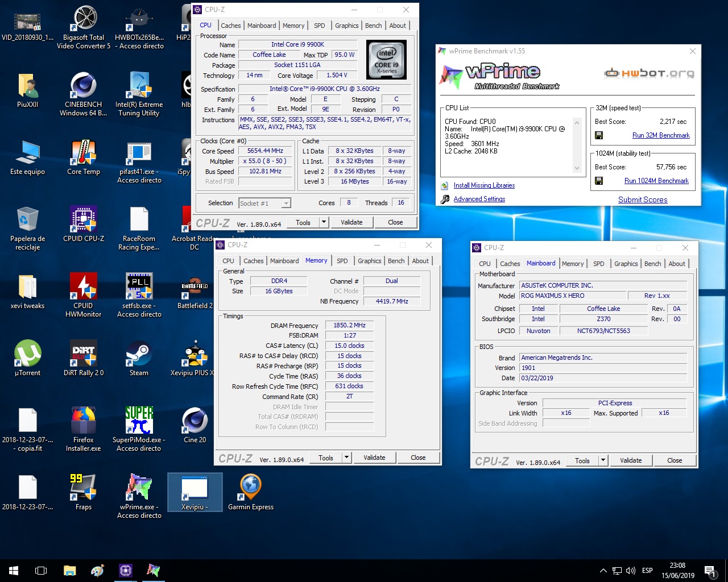728x582 pixels.
Task: Switch to Caches tab in top CPU-Z window
Action: [231, 26]
